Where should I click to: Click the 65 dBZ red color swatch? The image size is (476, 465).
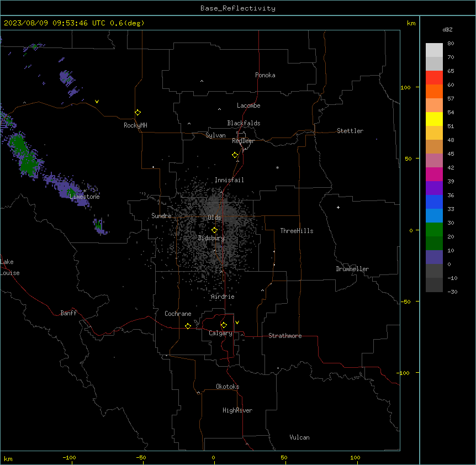click(x=434, y=77)
